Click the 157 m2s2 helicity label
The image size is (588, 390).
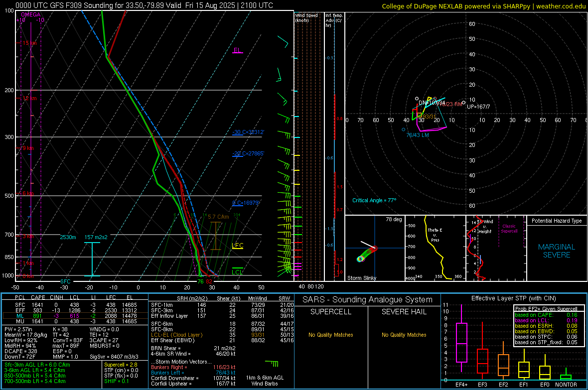pos(96,238)
